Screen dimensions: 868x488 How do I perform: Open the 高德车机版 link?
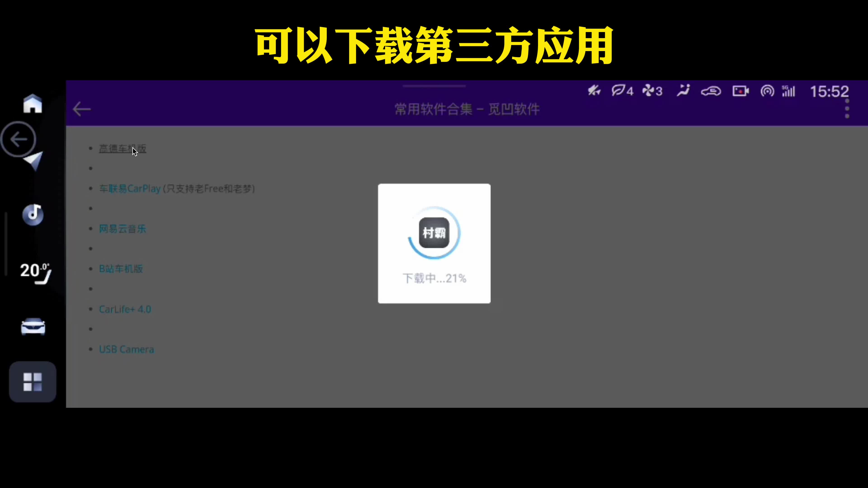122,148
